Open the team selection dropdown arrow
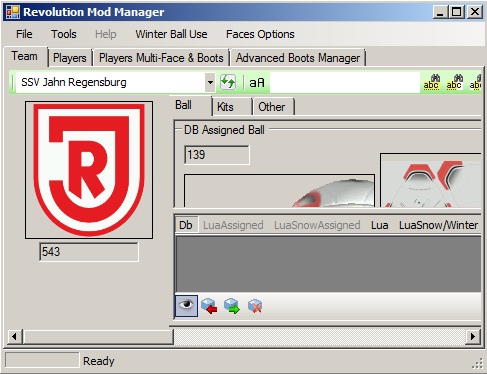Image resolution: width=487 pixels, height=374 pixels. click(210, 82)
